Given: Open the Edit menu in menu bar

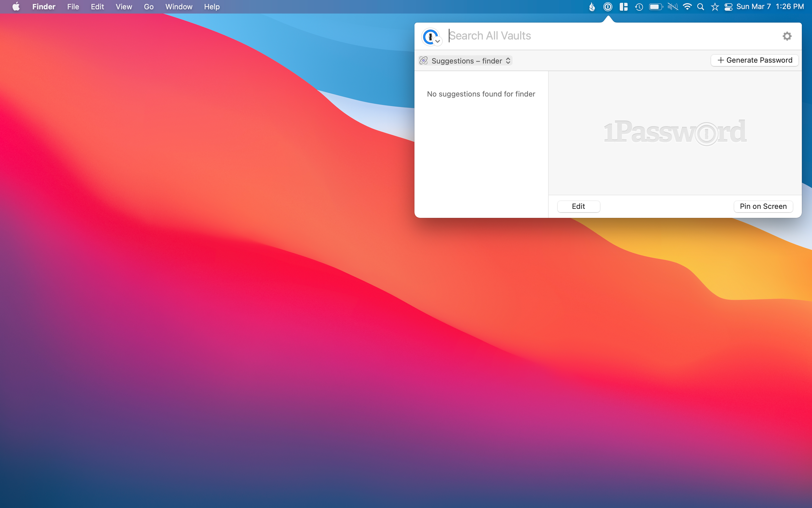Looking at the screenshot, I should pyautogui.click(x=97, y=7).
